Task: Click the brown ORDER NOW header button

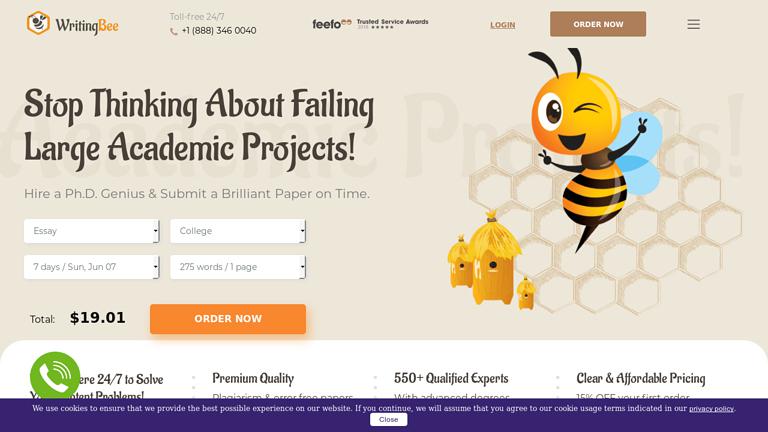Action: point(598,24)
